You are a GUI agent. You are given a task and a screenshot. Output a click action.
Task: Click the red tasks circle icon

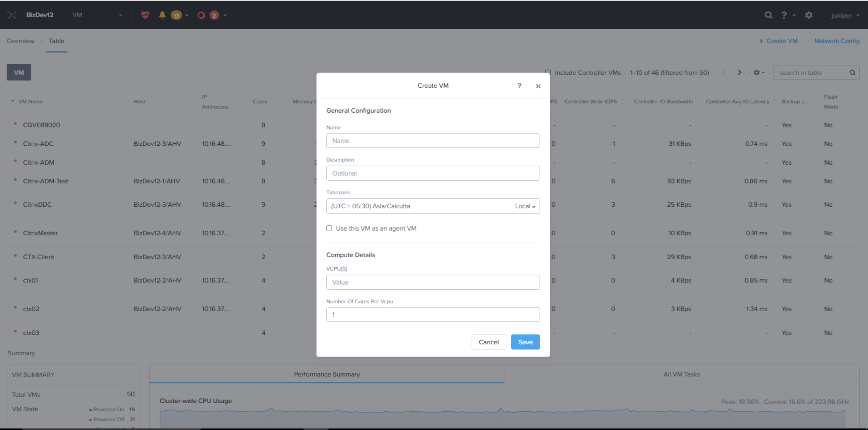coord(201,15)
